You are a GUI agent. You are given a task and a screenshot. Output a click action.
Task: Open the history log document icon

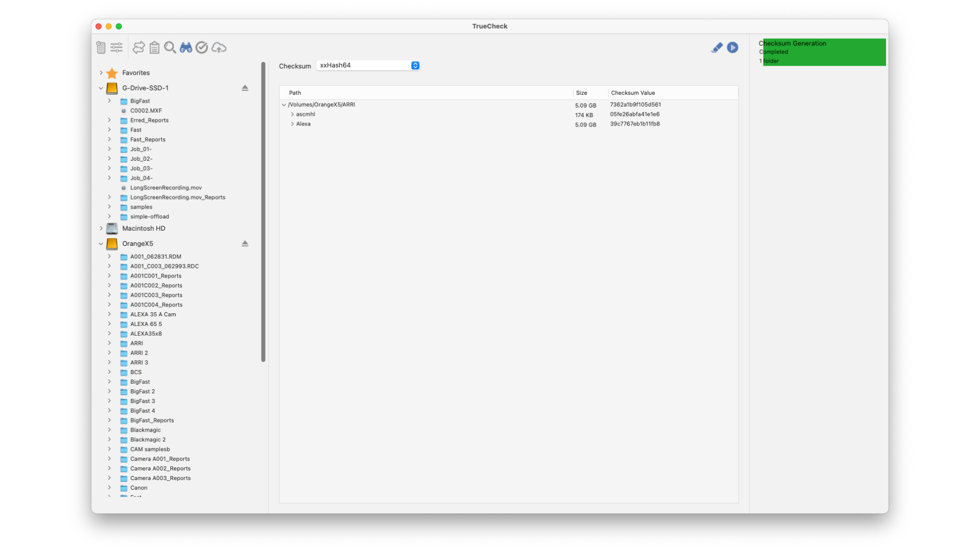101,47
